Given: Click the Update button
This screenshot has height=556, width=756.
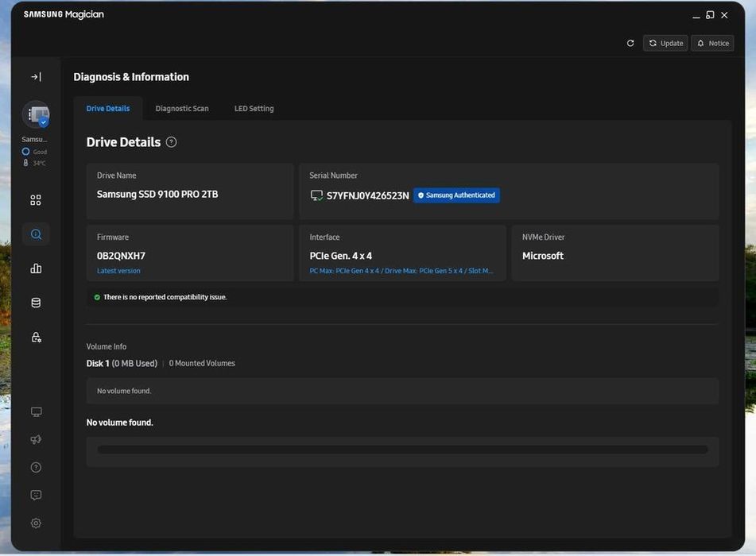Looking at the screenshot, I should point(665,44).
